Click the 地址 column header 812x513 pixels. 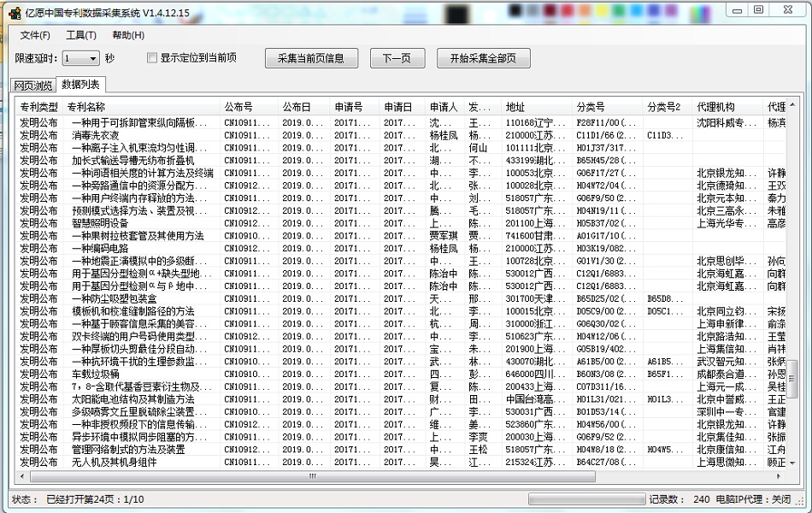(537, 107)
